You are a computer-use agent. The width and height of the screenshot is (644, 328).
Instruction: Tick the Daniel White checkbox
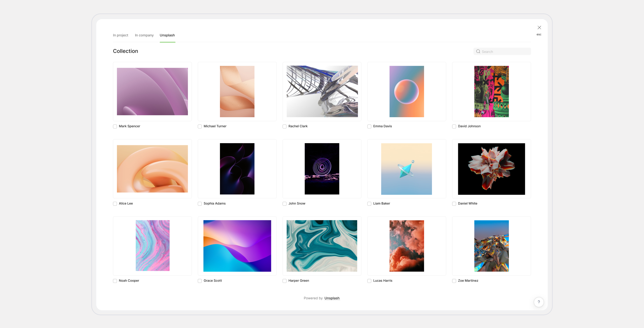pos(454,204)
